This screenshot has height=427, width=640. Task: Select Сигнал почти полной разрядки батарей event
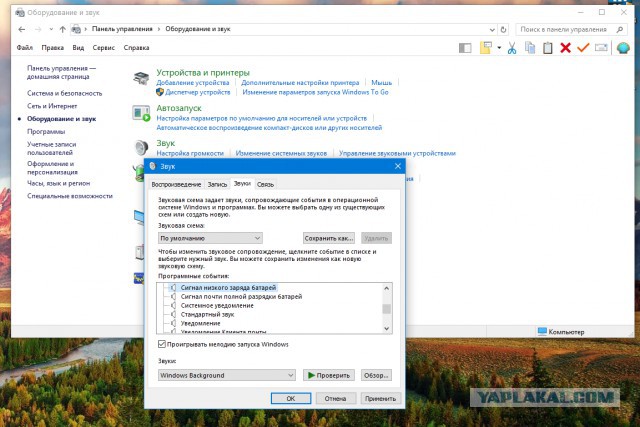click(241, 297)
